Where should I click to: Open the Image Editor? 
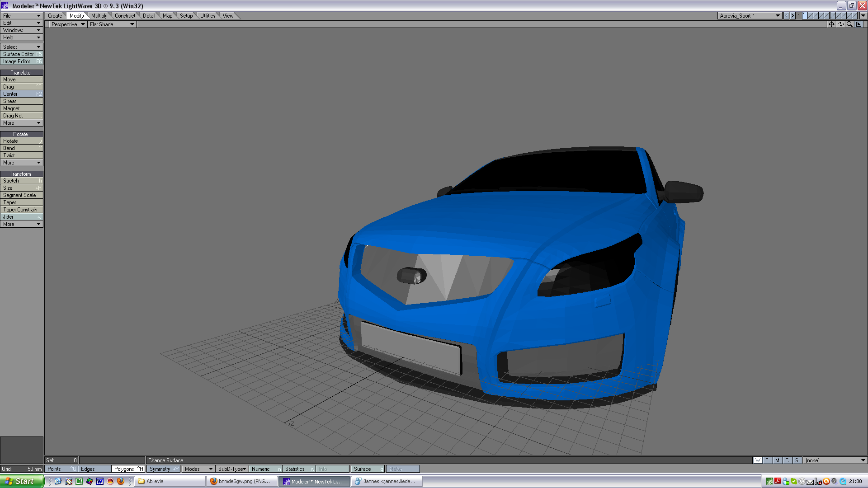click(22, 61)
